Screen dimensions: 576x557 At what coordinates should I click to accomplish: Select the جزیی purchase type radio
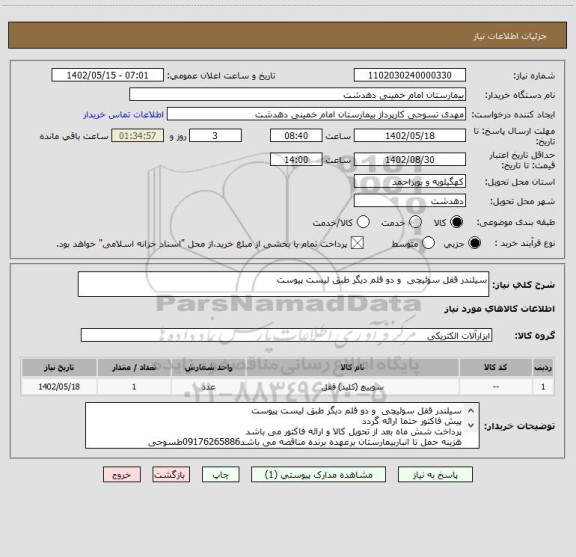click(474, 243)
